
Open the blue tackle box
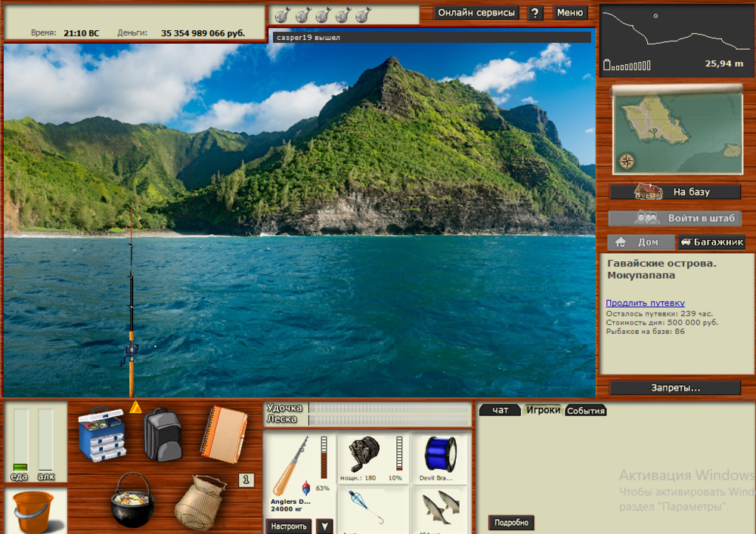point(102,434)
